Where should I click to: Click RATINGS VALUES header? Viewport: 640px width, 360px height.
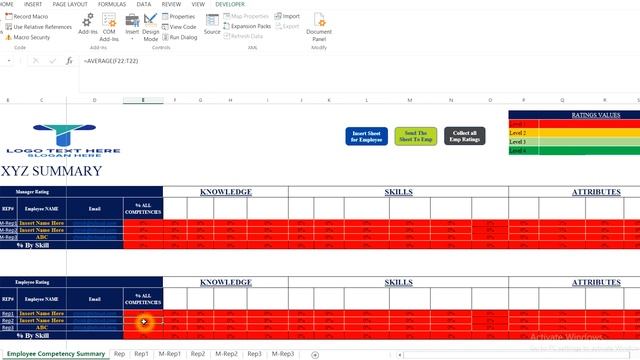(596, 115)
